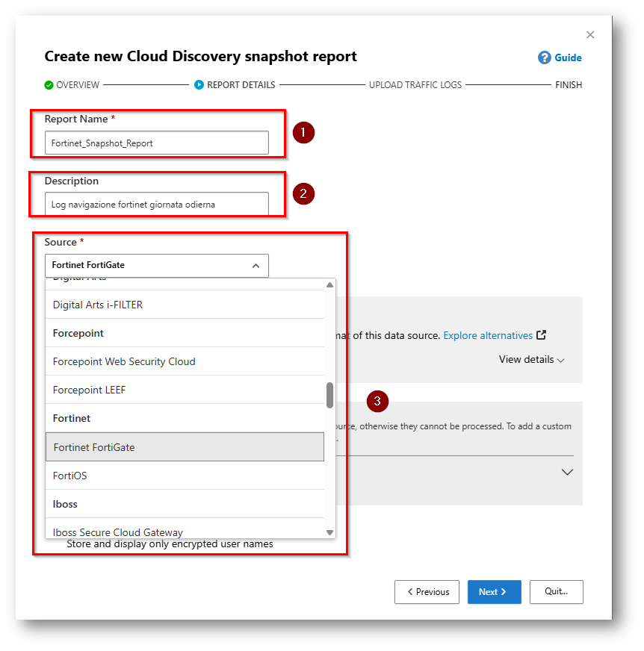Expand View details section
The image size is (644, 651).
531,359
